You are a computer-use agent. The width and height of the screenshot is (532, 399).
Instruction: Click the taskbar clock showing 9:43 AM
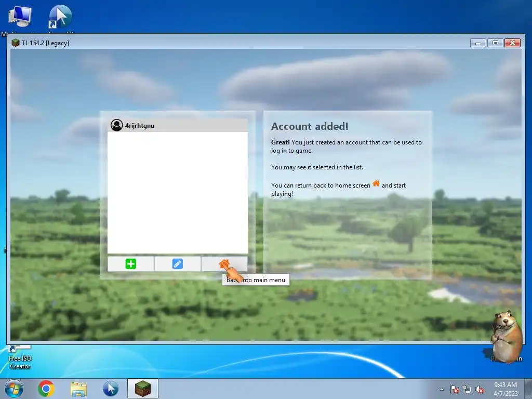506,389
